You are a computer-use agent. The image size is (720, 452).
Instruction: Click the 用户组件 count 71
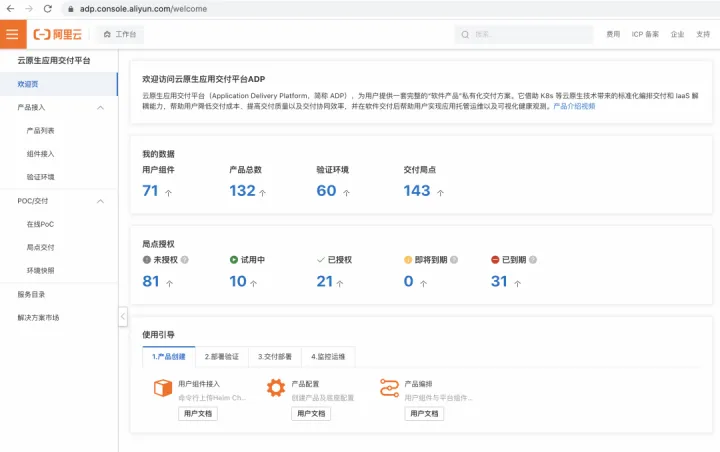pyautogui.click(x=150, y=191)
